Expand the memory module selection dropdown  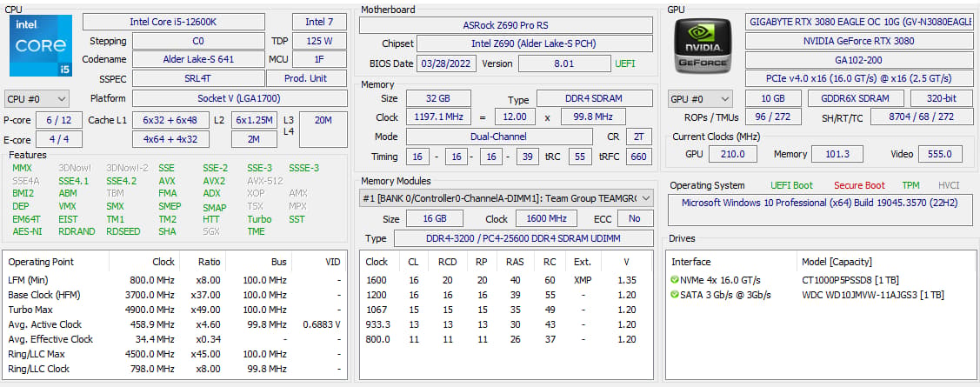pos(507,198)
